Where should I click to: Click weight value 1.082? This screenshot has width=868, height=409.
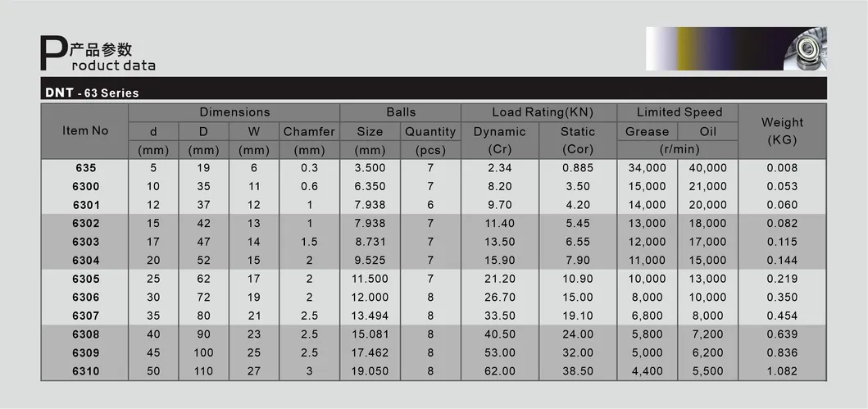[782, 371]
